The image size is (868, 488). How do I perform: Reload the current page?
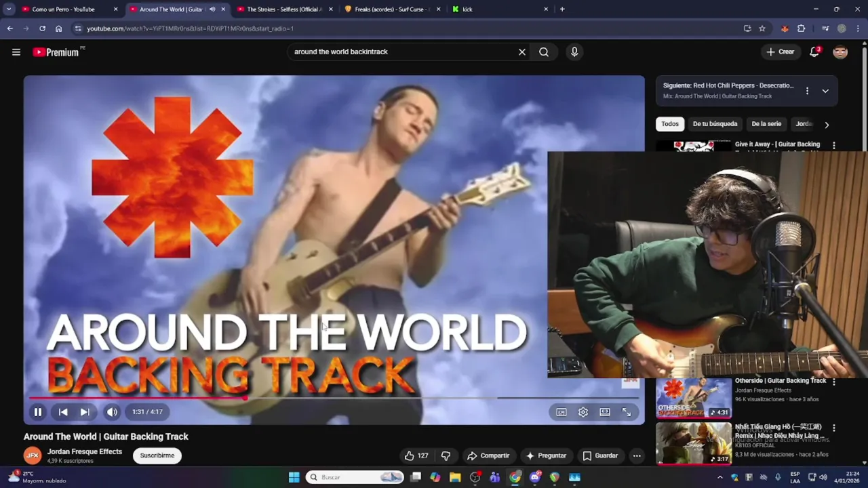42,28
